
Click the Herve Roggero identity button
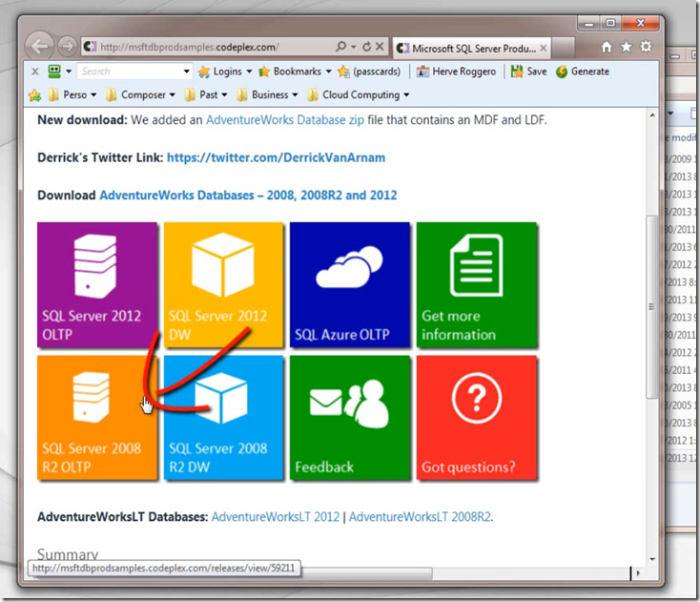[456, 72]
